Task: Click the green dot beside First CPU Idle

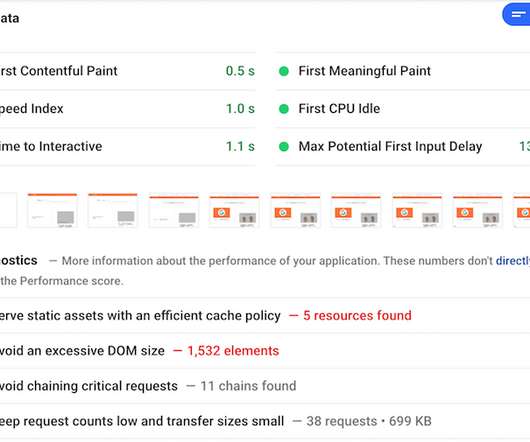Action: coord(284,109)
